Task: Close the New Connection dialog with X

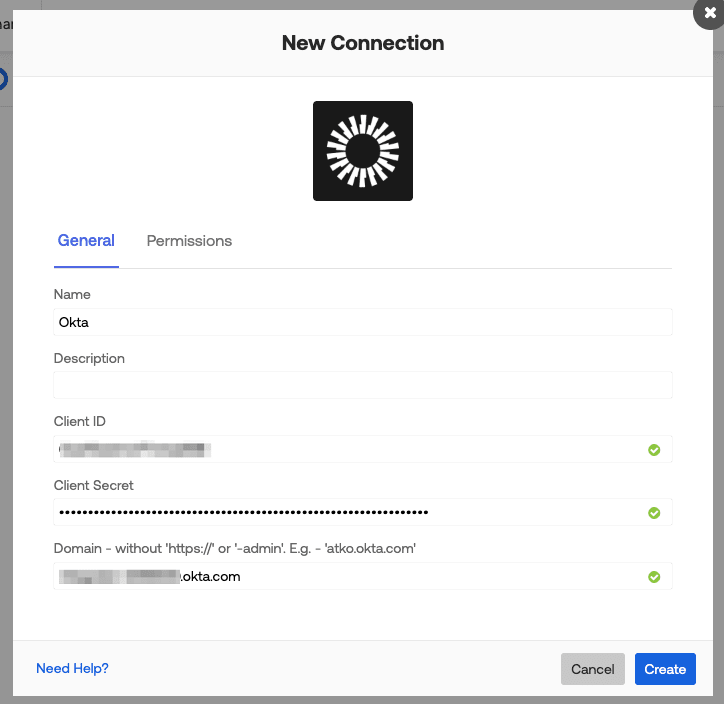Action: [707, 15]
